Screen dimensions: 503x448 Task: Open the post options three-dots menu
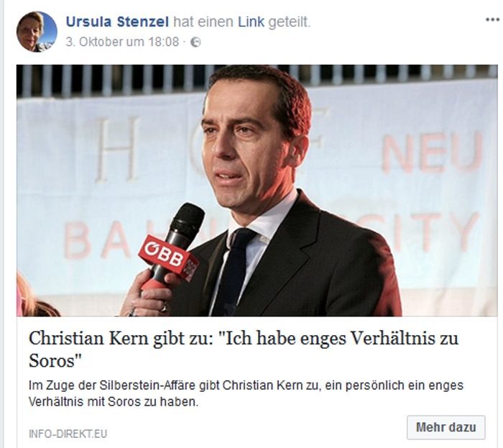pyautogui.click(x=492, y=20)
